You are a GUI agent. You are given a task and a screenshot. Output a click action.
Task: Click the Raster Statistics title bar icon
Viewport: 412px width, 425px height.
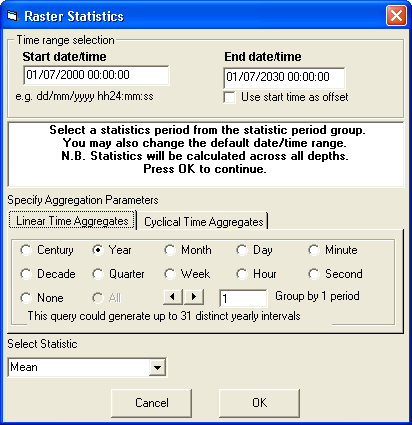12,15
